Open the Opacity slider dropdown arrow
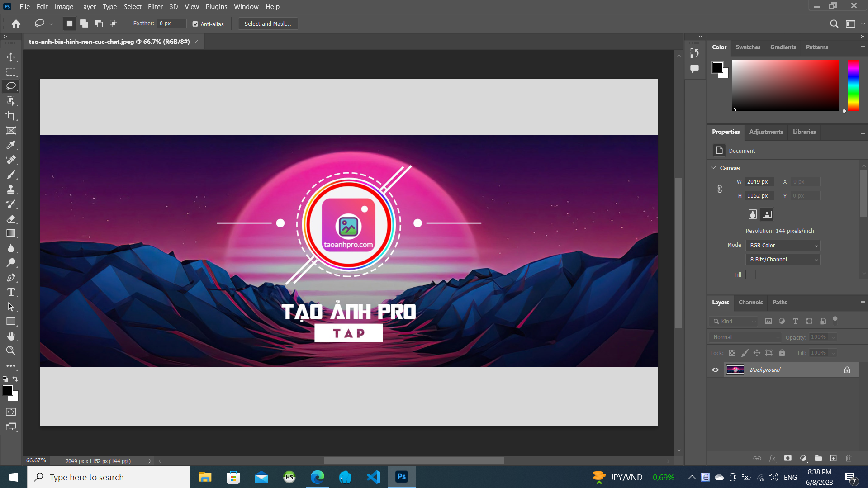 tap(833, 337)
